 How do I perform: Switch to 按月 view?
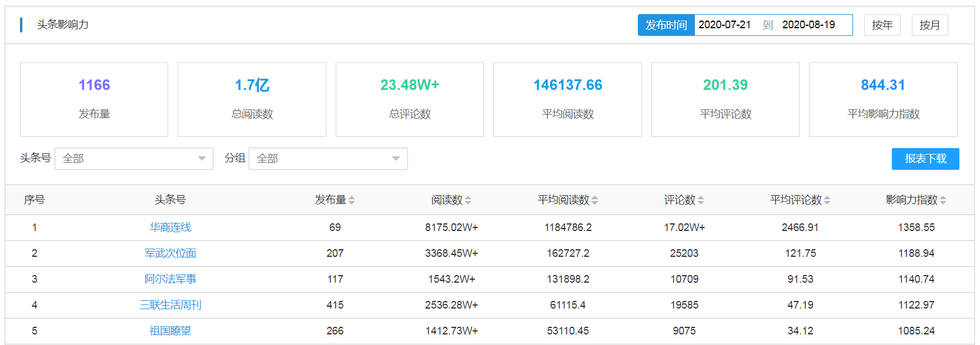click(x=929, y=25)
